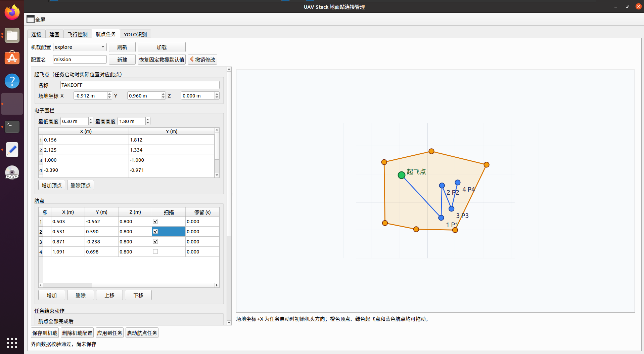This screenshot has height=354, width=644.
Task: Show Applications grid in the dock
Action: [x=12, y=343]
